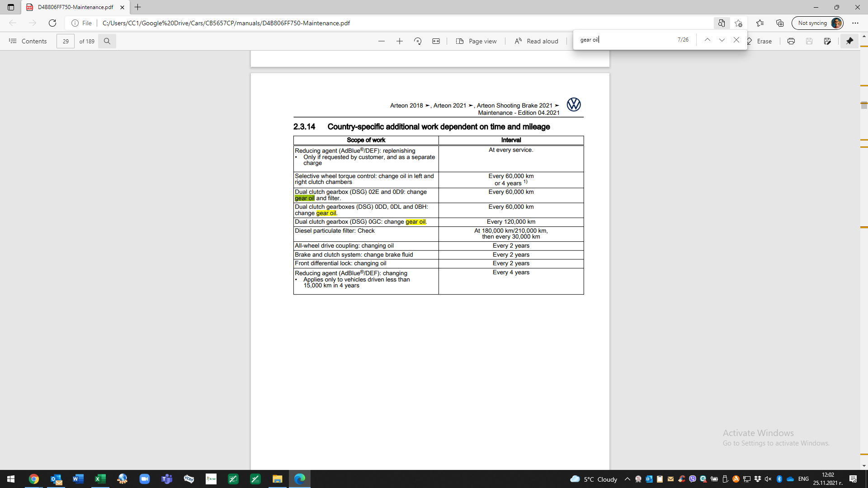This screenshot has width=868, height=488.
Task: Click the page number input field
Action: (66, 41)
